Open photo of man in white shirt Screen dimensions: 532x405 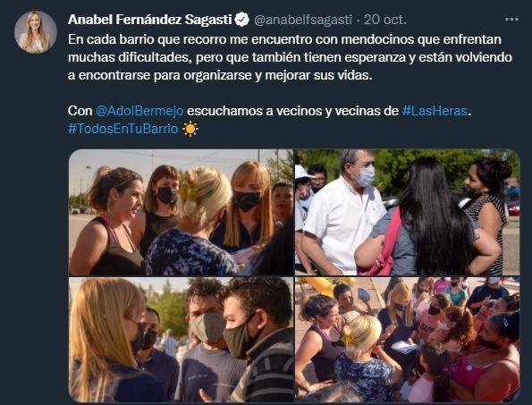pyautogui.click(x=408, y=213)
